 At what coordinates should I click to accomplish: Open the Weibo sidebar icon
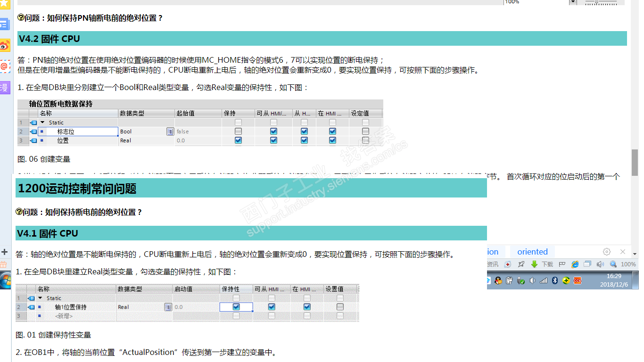pos(5,46)
